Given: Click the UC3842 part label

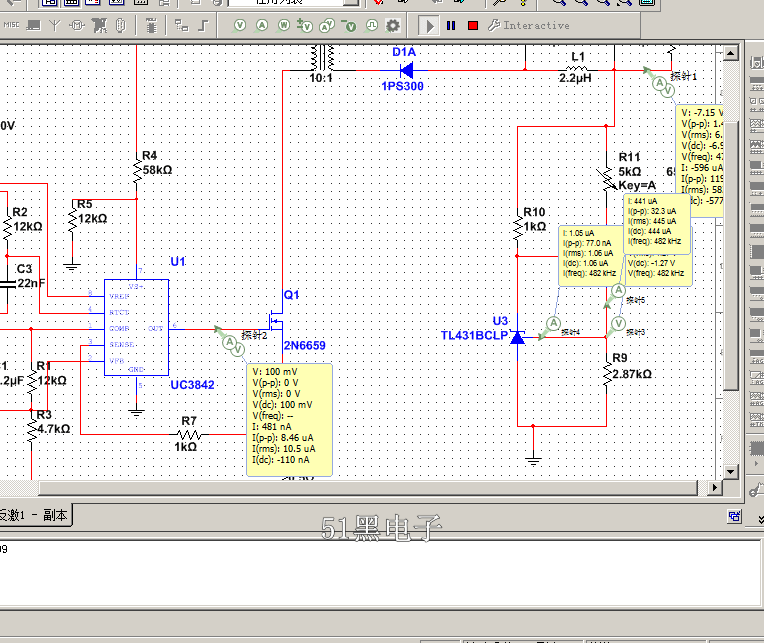Looking at the screenshot, I should pyautogui.click(x=192, y=385).
